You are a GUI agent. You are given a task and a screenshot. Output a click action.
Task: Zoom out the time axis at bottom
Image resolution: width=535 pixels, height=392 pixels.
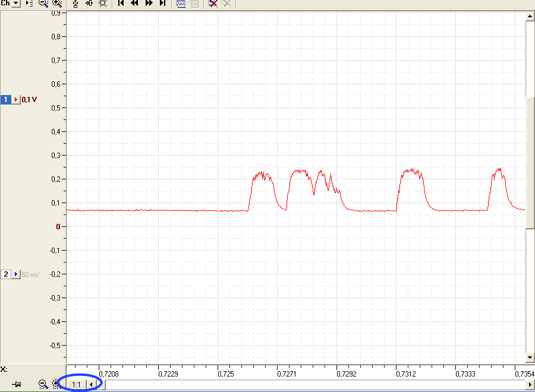[43, 384]
